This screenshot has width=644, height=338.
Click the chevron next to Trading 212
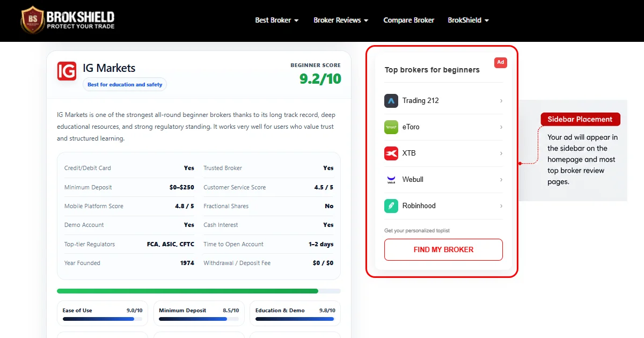[x=501, y=101]
